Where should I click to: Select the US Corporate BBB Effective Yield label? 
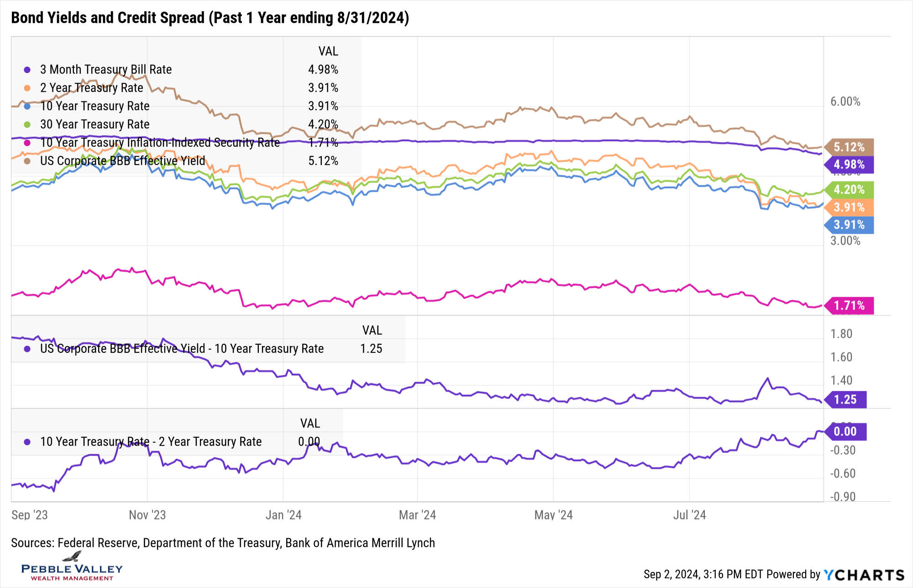pyautogui.click(x=122, y=161)
